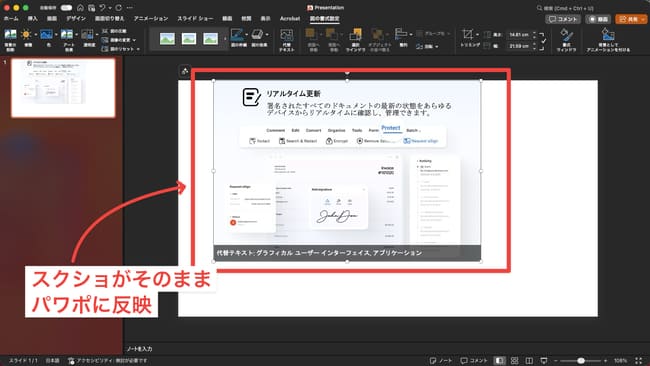Open the Alt Text pane icon
Screen dimensions: 650x366
[286, 35]
